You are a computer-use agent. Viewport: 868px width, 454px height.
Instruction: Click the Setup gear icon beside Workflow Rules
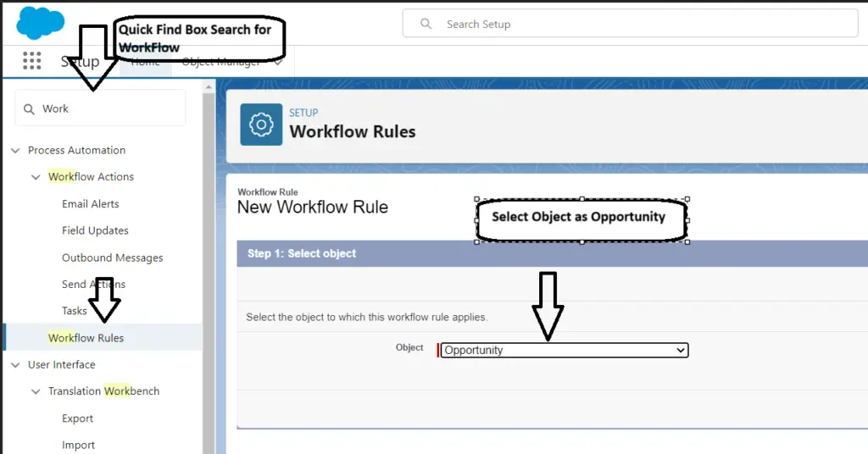click(x=261, y=125)
